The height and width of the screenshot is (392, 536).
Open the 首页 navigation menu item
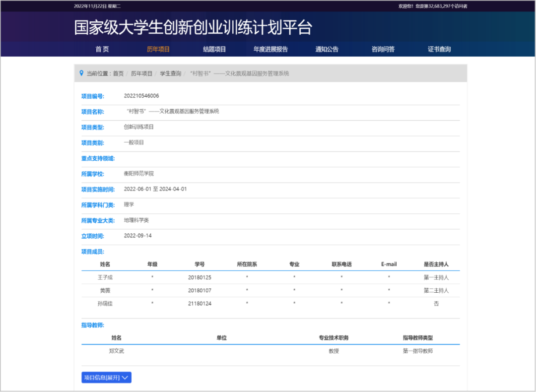pos(102,49)
